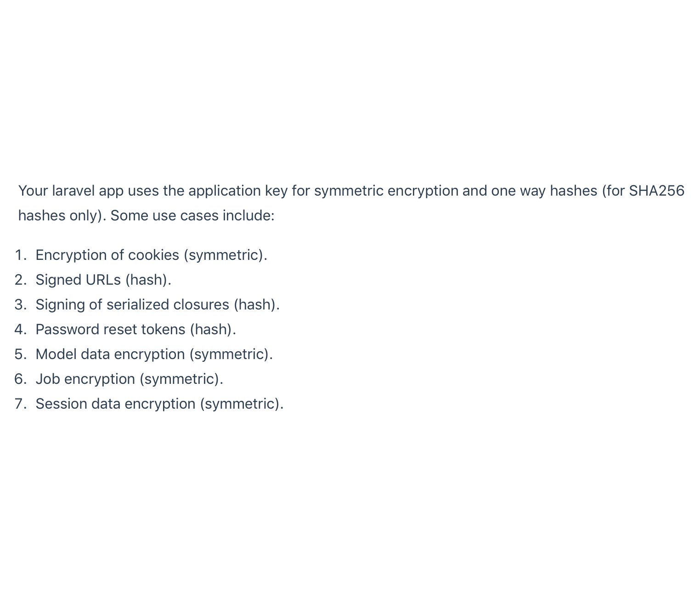Click the list number "1."
The height and width of the screenshot is (607, 700).
(21, 255)
